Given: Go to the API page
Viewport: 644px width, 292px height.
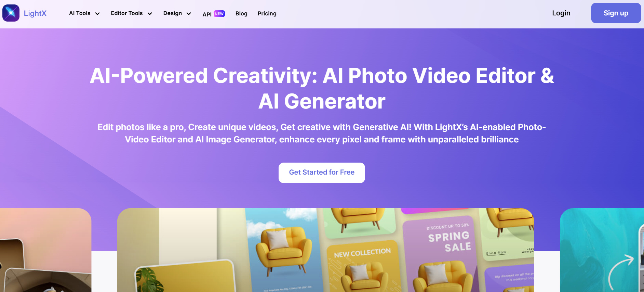Looking at the screenshot, I should coord(207,14).
